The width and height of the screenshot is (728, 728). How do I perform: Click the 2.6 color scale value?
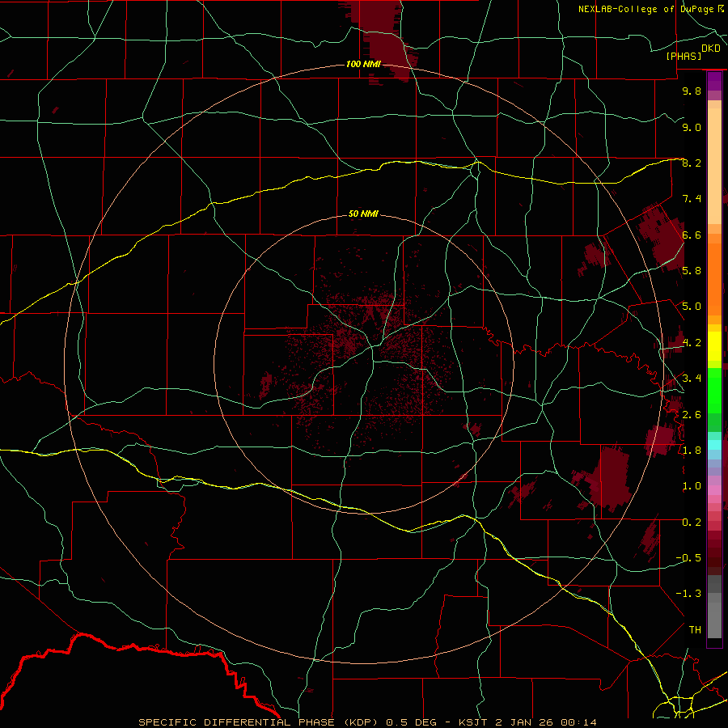click(x=692, y=415)
